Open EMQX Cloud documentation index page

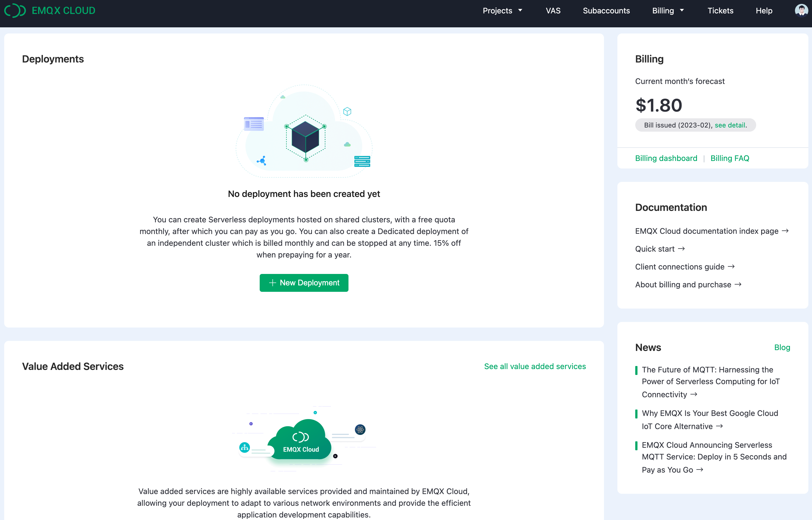pos(712,231)
